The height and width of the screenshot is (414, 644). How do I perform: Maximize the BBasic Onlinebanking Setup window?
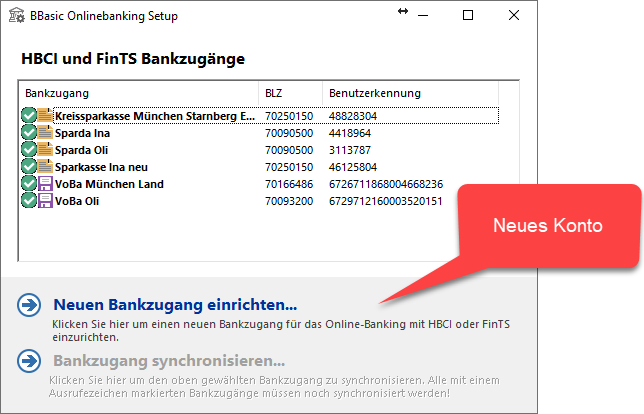point(468,15)
